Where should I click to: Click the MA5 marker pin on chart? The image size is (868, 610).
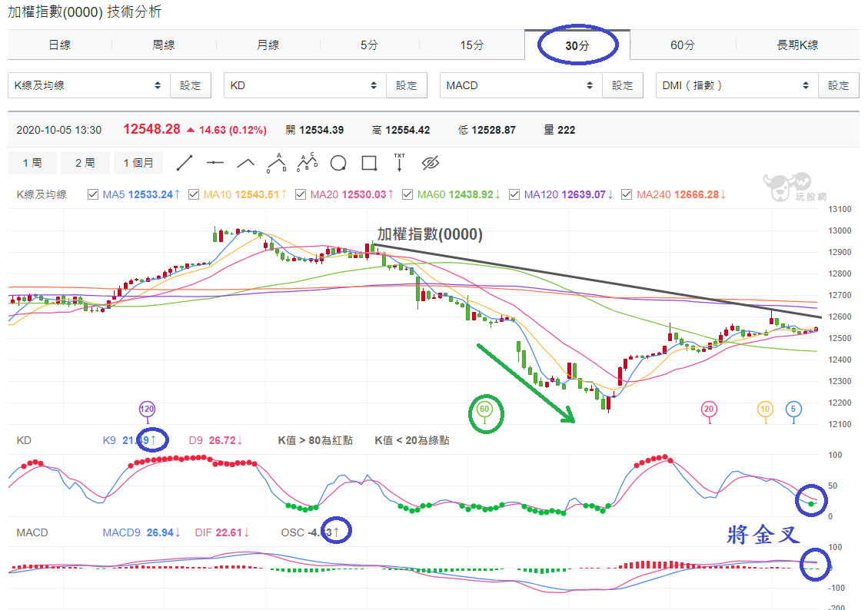793,409
